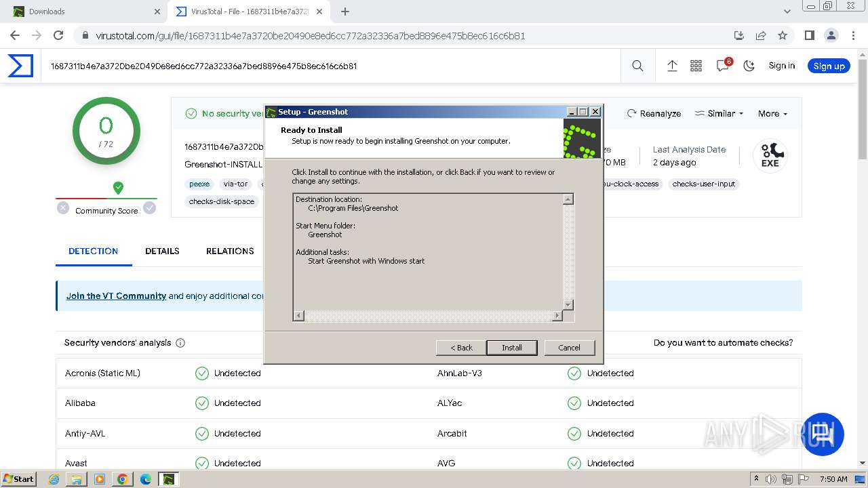868x488 pixels.
Task: Click the scroll down arrow in setup summary box
Action: pyautogui.click(x=568, y=305)
